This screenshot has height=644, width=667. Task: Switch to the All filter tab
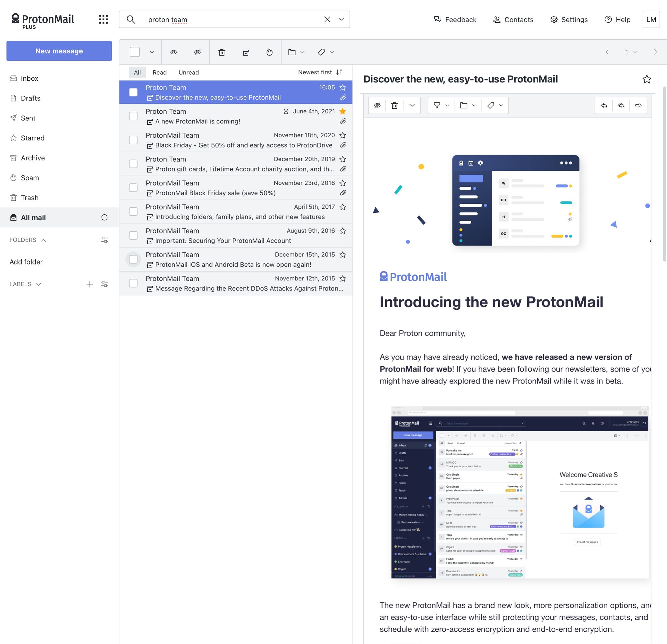(137, 72)
